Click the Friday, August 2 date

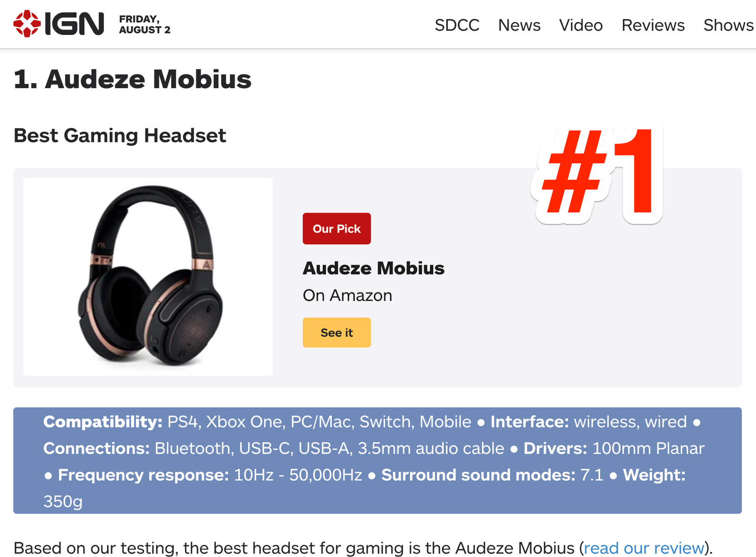coord(145,25)
